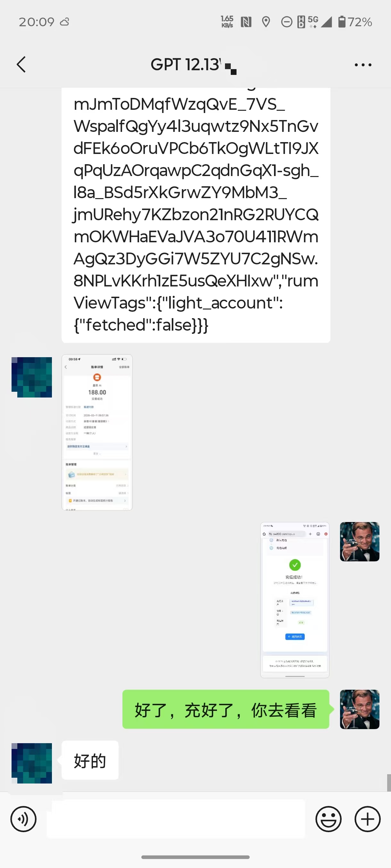Focus the message text input field

176,819
